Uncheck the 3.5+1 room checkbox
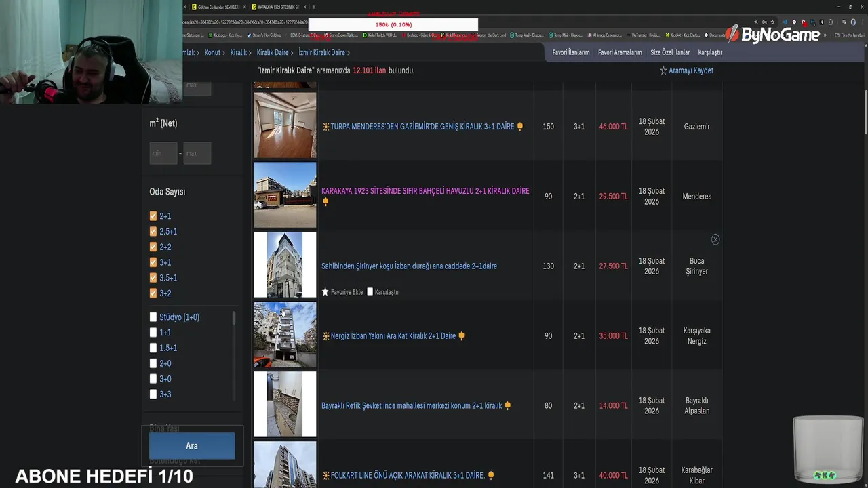 coord(153,278)
